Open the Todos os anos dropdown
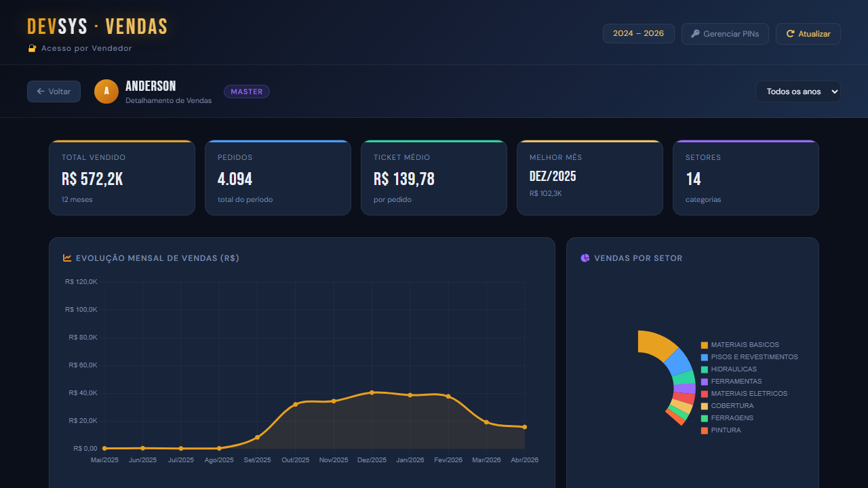868x488 pixels. (798, 91)
